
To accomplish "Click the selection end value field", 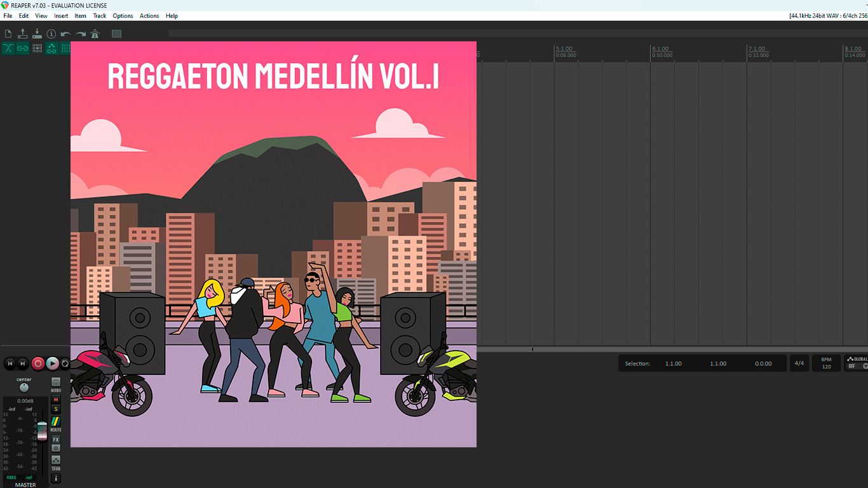I will click(718, 363).
